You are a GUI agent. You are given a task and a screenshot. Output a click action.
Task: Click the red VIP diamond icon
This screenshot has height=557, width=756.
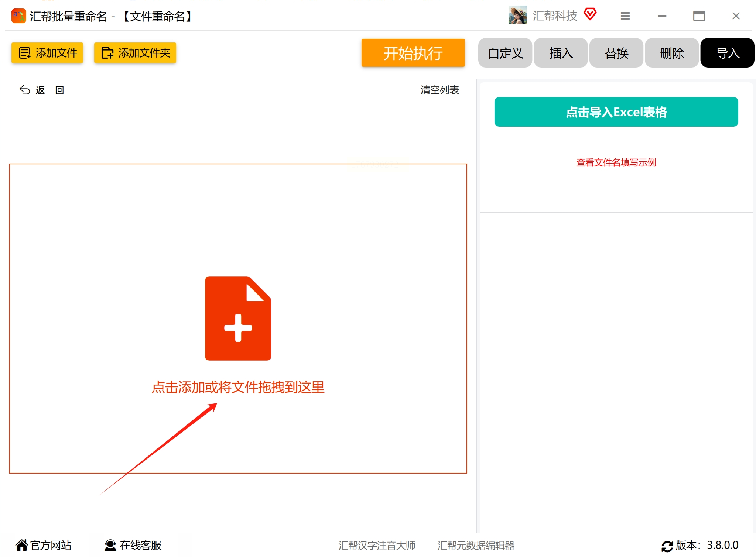coord(590,15)
